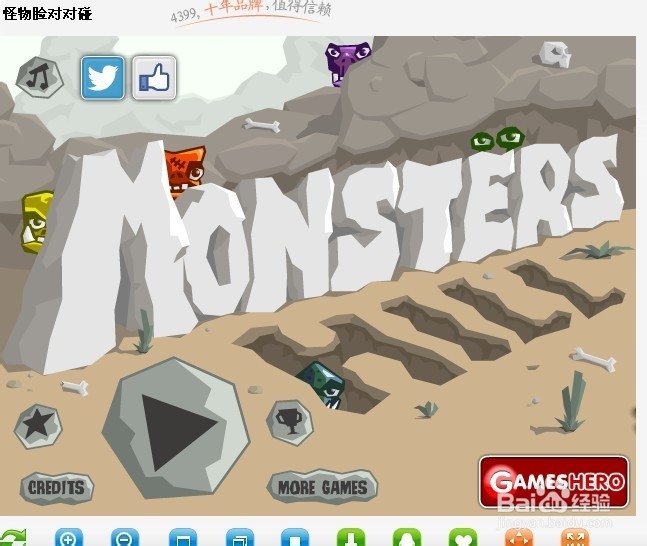Click the skull on the upper-right rocks
This screenshot has width=647, height=546.
click(x=556, y=54)
